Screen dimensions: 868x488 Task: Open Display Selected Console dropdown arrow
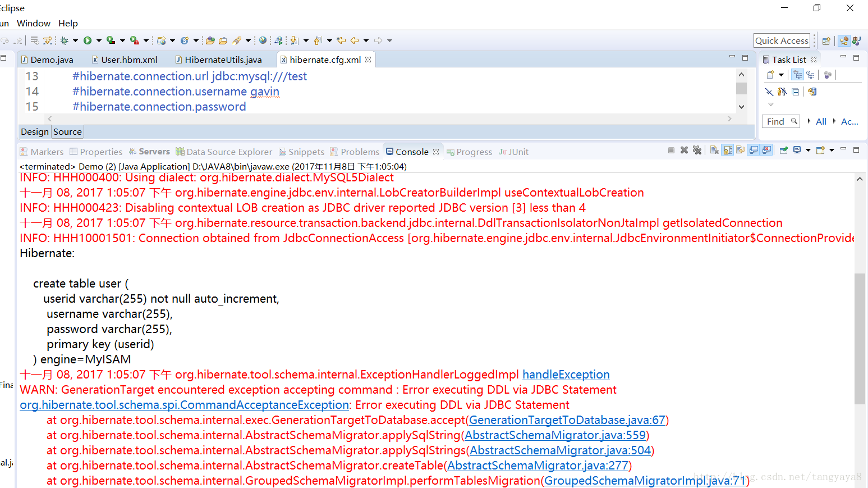point(808,150)
